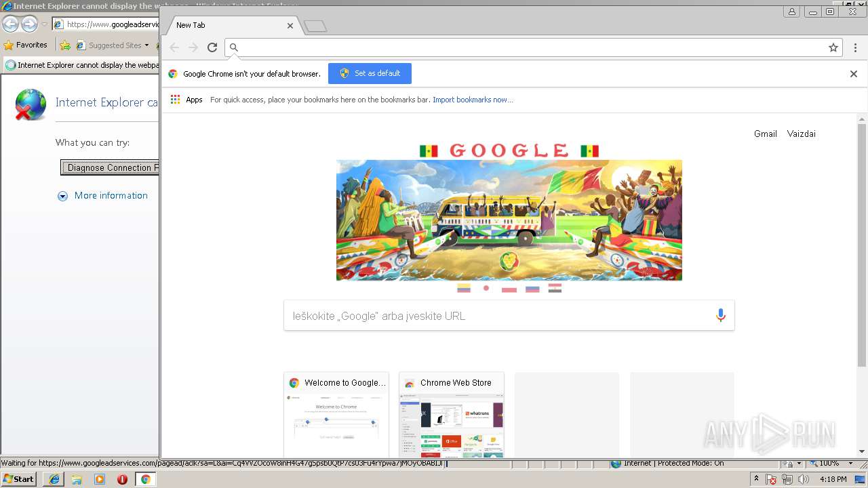Go forward in Internet Explorer
This screenshot has height=488, width=868.
[x=29, y=24]
